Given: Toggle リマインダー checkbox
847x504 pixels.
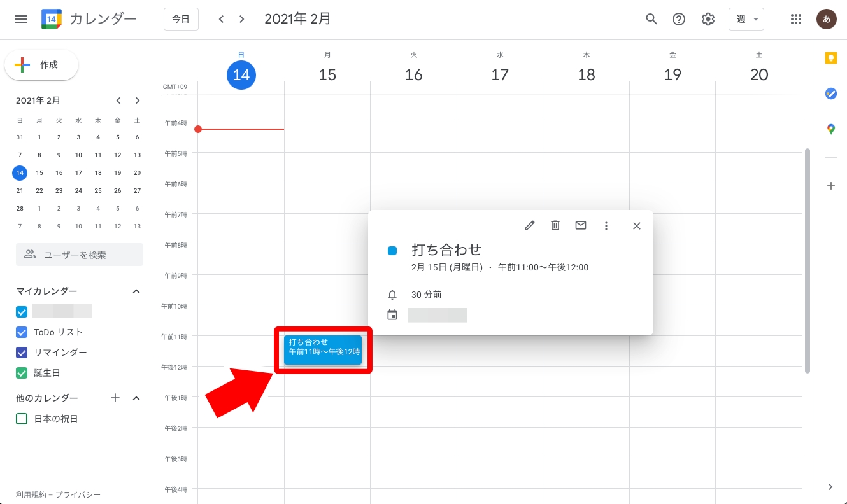Looking at the screenshot, I should click(x=22, y=352).
